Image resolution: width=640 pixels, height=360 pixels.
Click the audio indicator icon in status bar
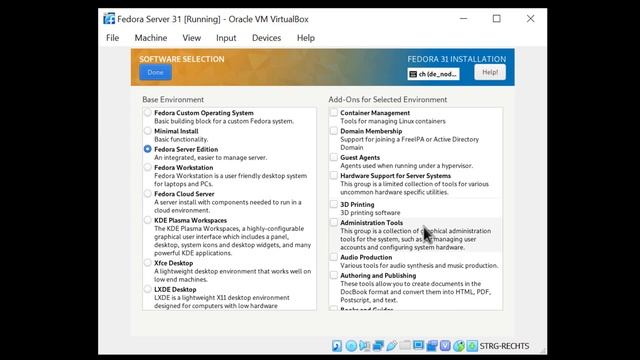tap(364, 346)
